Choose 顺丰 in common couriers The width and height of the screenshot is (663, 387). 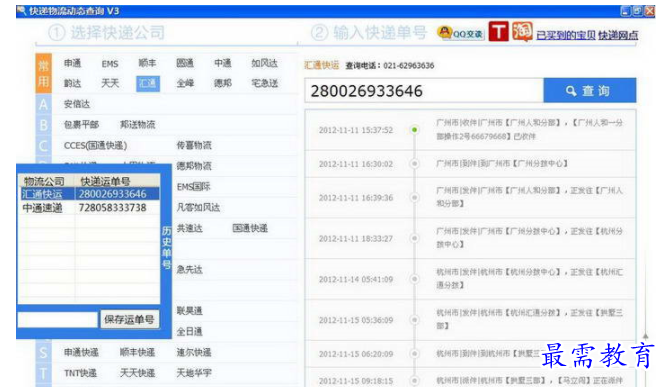click(x=147, y=63)
